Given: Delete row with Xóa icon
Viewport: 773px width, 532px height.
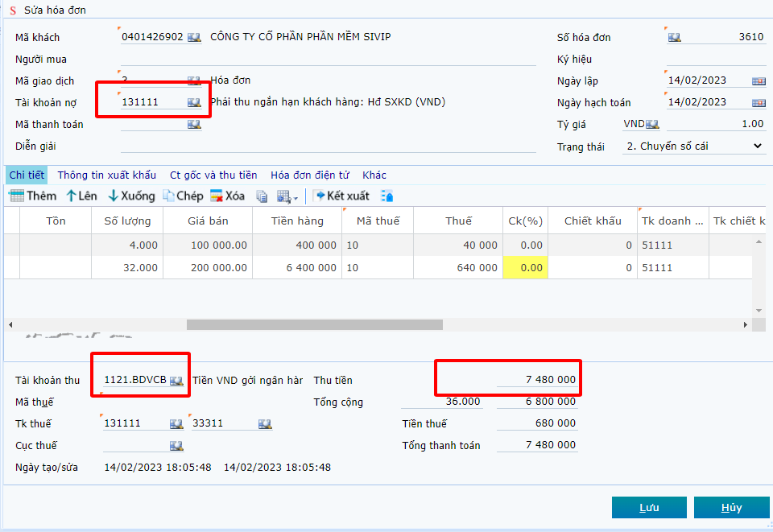Looking at the screenshot, I should point(217,196).
